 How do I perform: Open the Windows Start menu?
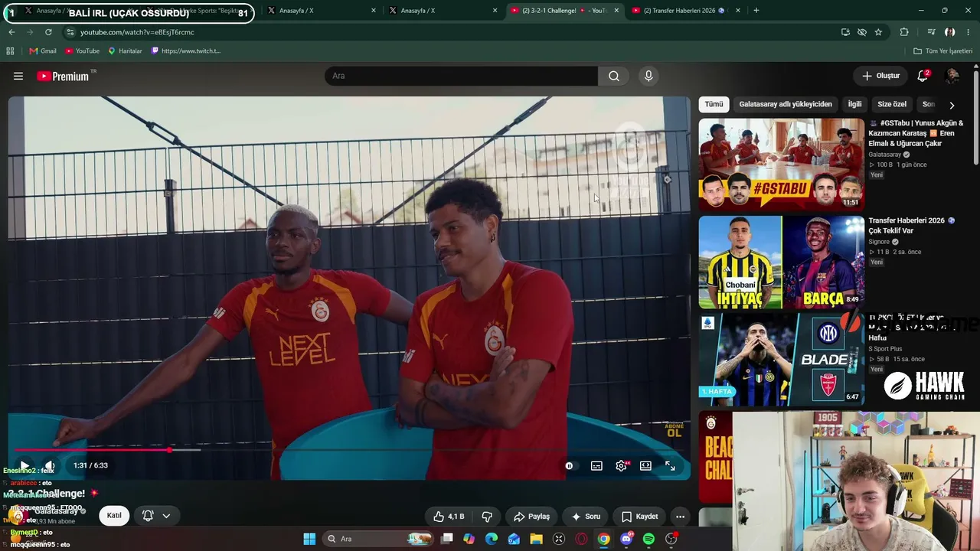pos(309,539)
